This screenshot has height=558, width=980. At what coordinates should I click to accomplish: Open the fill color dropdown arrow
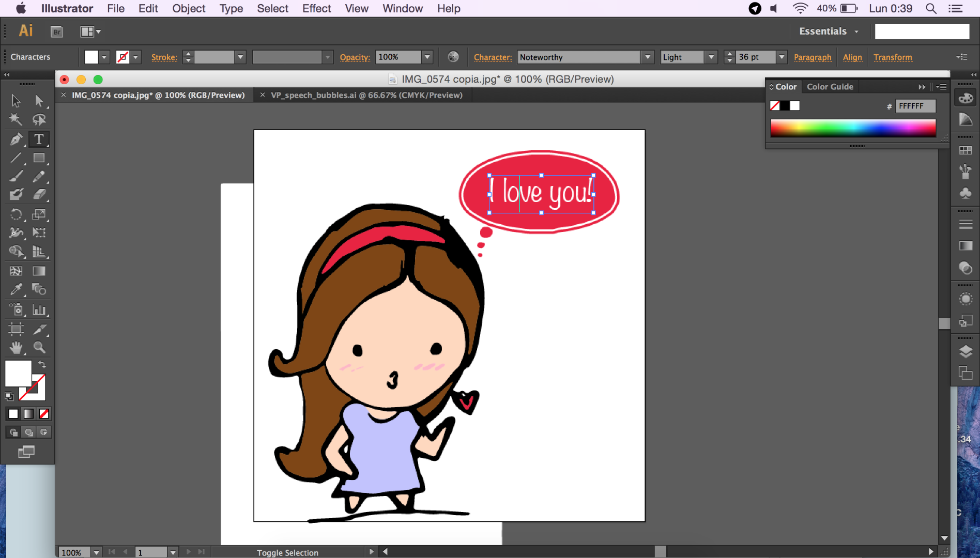[104, 57]
